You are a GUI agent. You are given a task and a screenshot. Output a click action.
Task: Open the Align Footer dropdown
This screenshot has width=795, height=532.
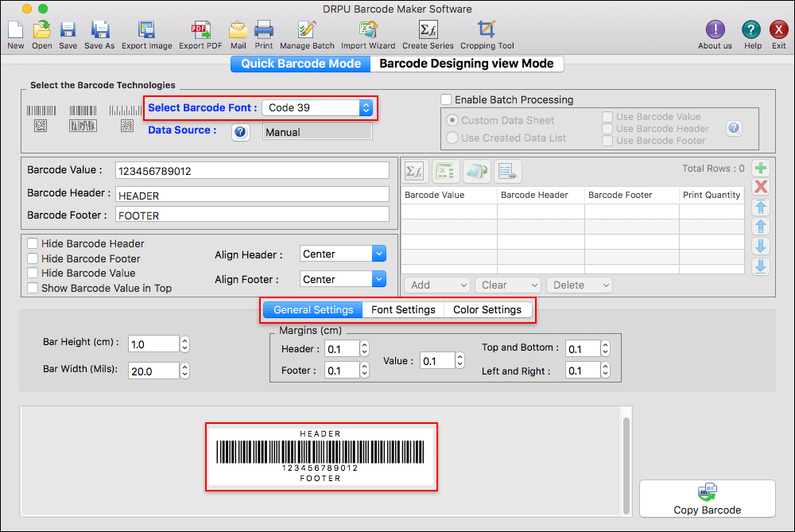pyautogui.click(x=343, y=279)
